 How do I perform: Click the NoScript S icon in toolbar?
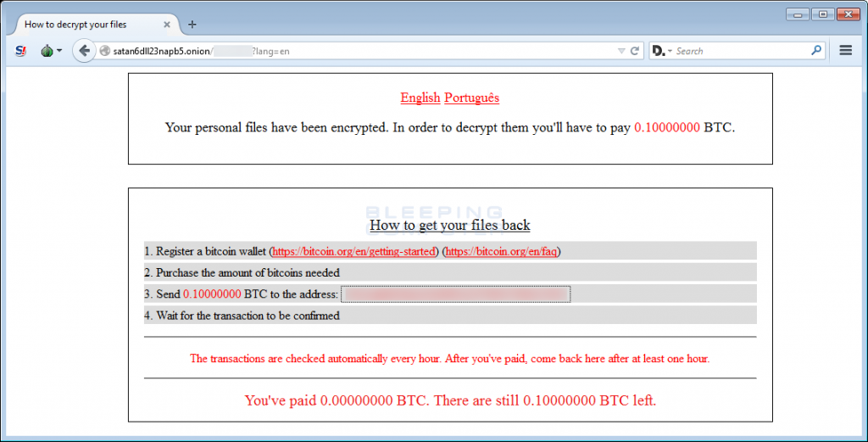20,51
